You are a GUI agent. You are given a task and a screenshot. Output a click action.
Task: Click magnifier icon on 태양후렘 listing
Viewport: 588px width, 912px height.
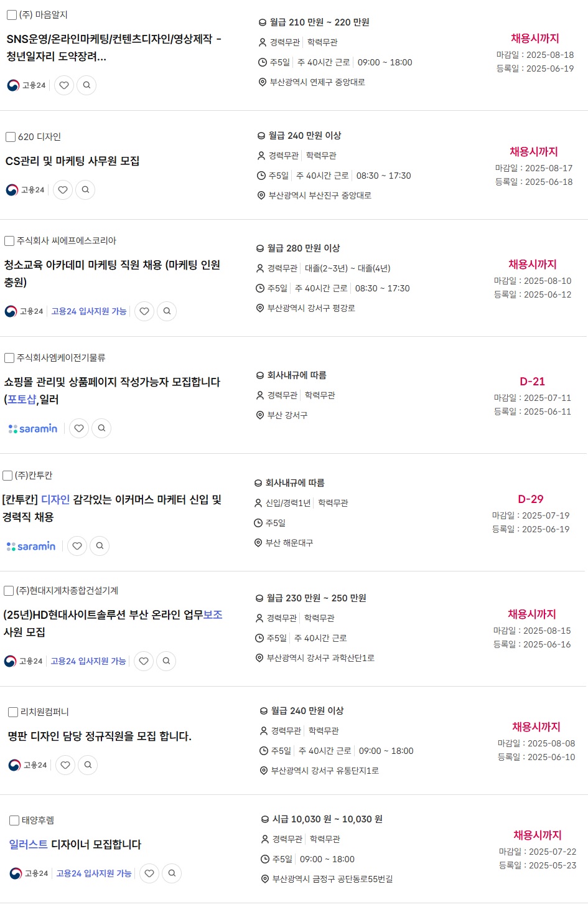coord(172,873)
